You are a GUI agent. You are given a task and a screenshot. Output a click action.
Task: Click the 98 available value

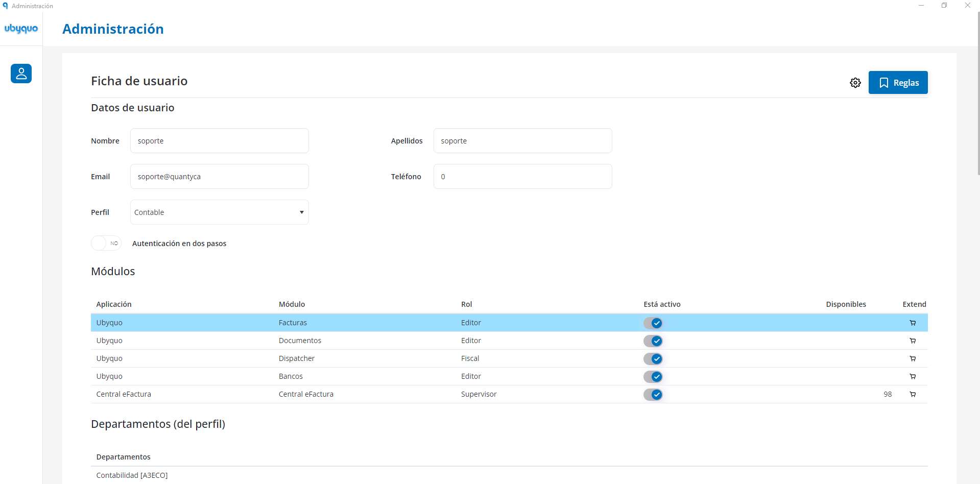[x=888, y=394]
